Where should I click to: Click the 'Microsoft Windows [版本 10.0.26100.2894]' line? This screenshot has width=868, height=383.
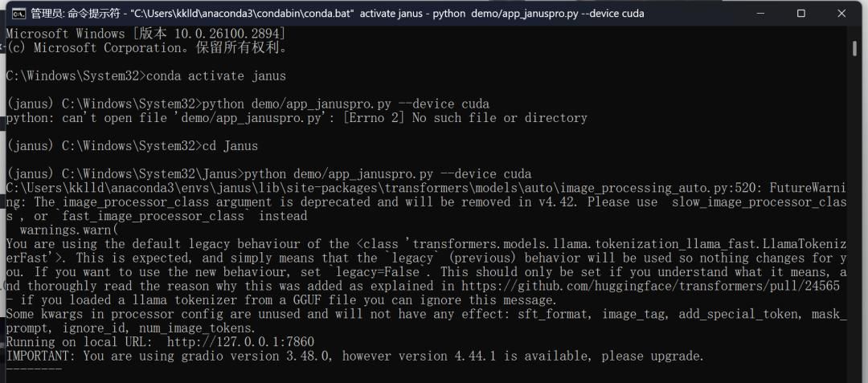tap(146, 34)
